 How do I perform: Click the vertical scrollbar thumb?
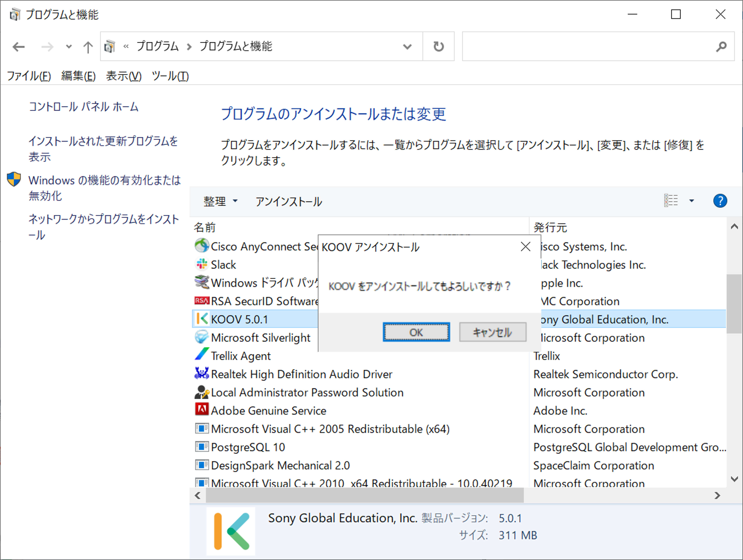[735, 304]
